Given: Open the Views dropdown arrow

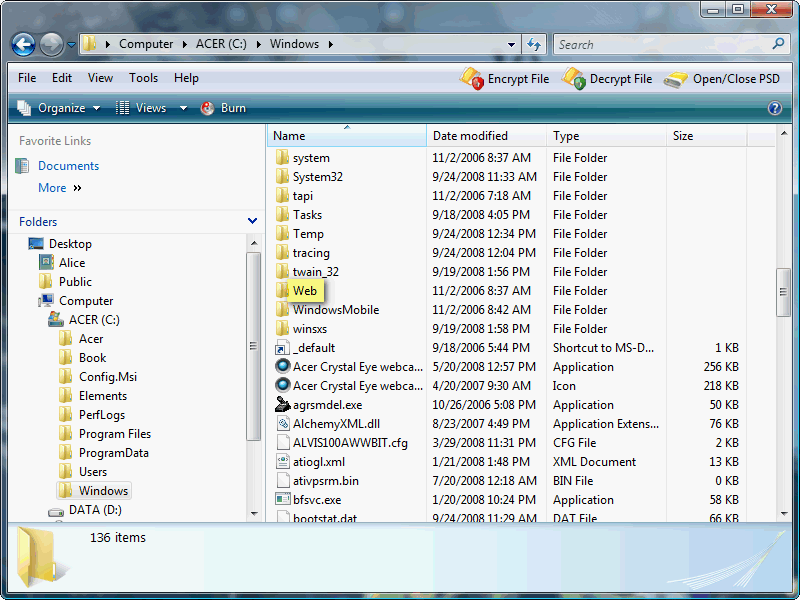Looking at the screenshot, I should click(183, 108).
